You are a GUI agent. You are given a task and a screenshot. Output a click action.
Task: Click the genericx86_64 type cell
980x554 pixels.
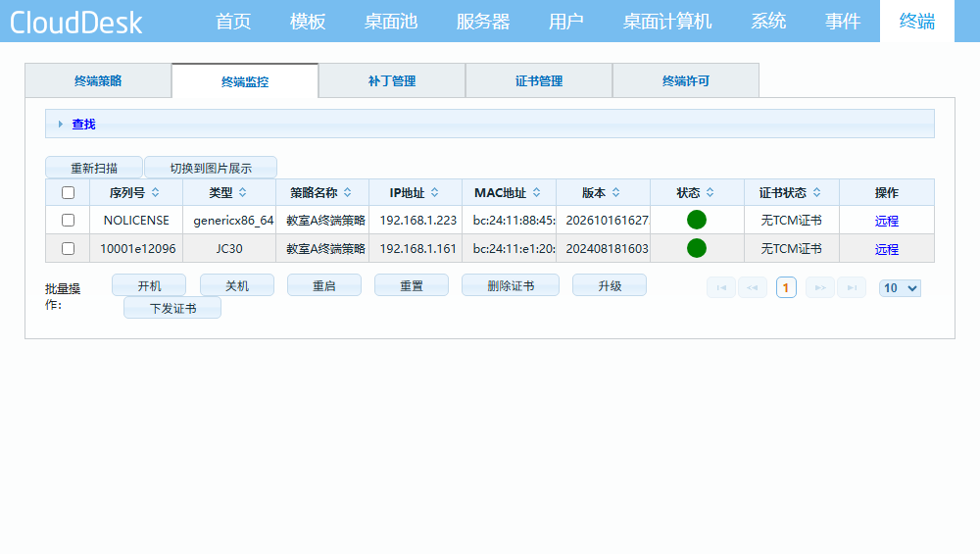[x=229, y=220]
